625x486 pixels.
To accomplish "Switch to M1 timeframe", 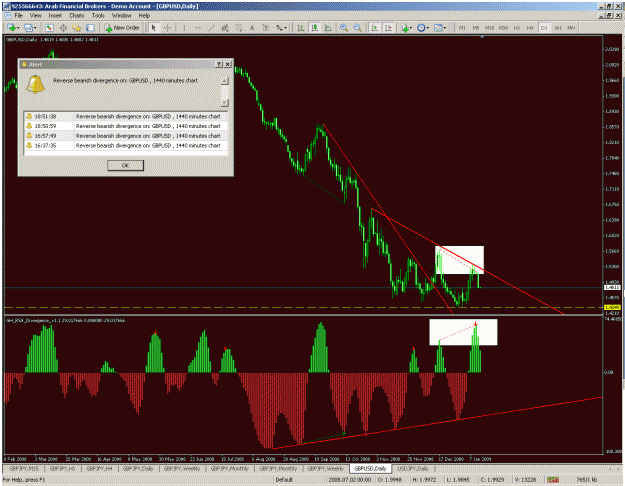I will click(x=462, y=28).
